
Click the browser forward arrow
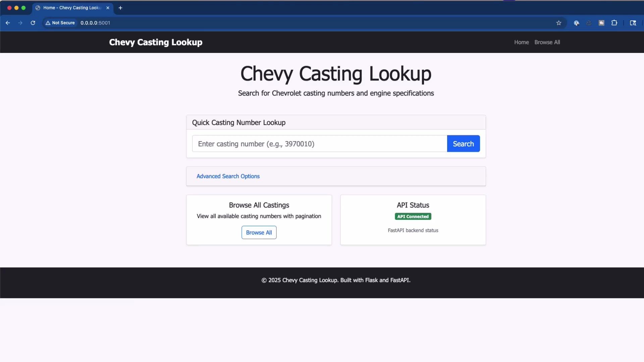(x=20, y=23)
